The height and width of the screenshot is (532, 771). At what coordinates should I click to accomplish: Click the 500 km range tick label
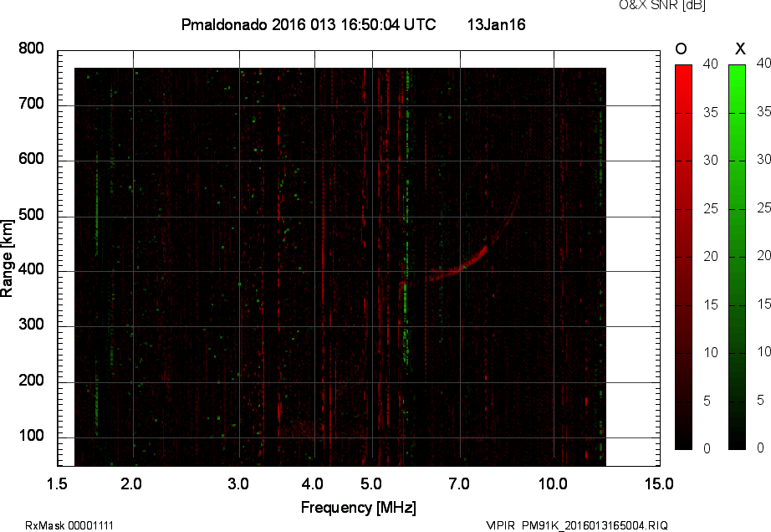coord(31,215)
